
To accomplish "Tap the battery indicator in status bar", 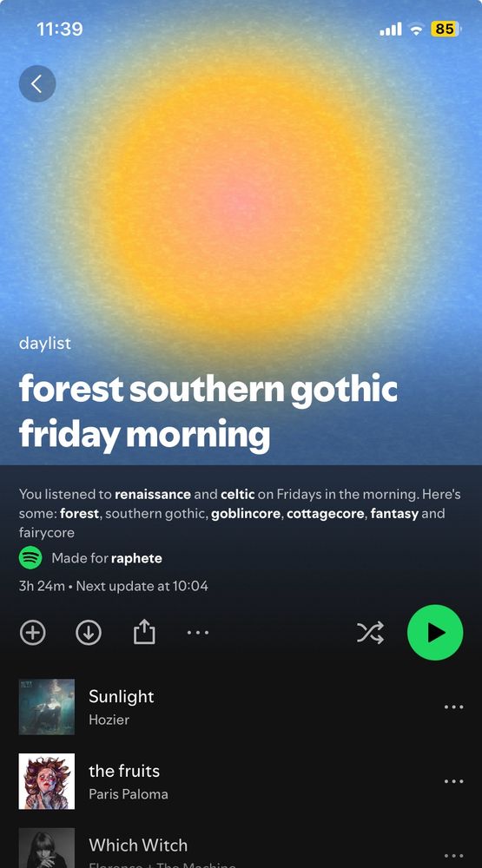I will tap(446, 29).
